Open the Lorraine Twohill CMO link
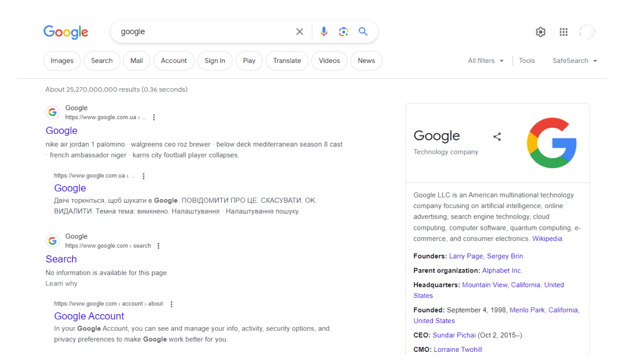 (458, 349)
